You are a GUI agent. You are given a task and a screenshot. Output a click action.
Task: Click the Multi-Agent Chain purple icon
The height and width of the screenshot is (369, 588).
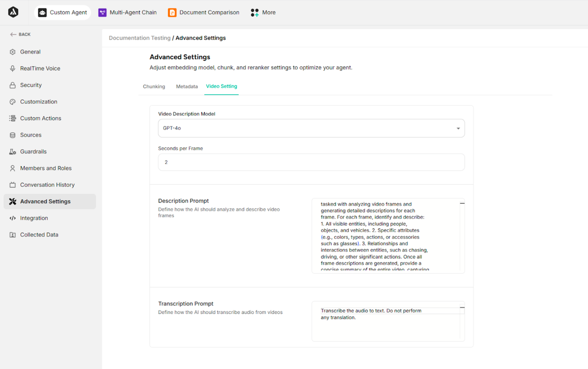pos(102,12)
